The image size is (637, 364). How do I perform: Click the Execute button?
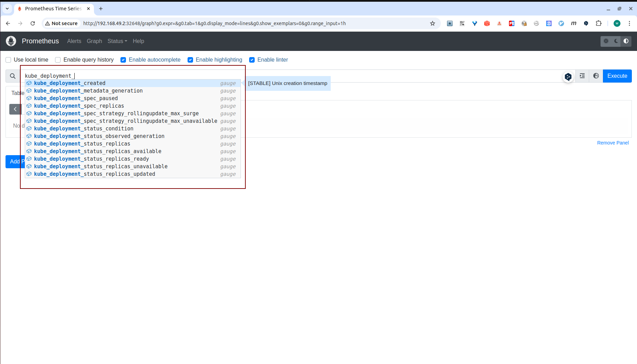pos(617,76)
